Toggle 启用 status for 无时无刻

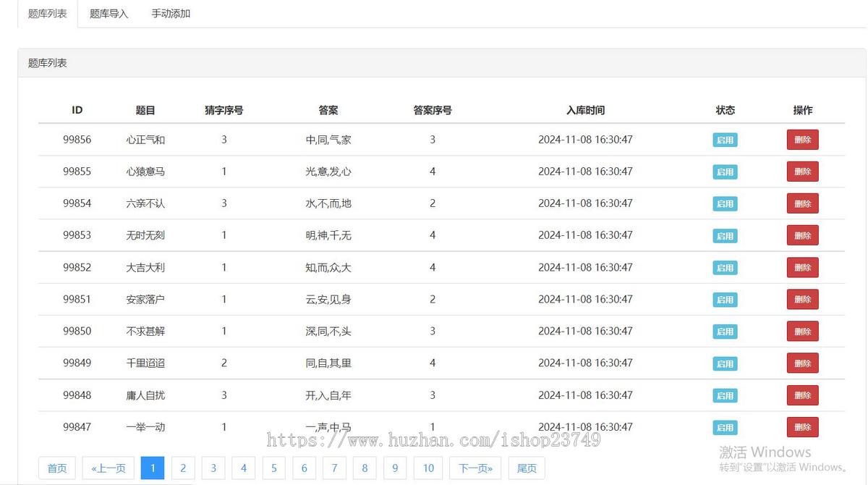pos(725,236)
